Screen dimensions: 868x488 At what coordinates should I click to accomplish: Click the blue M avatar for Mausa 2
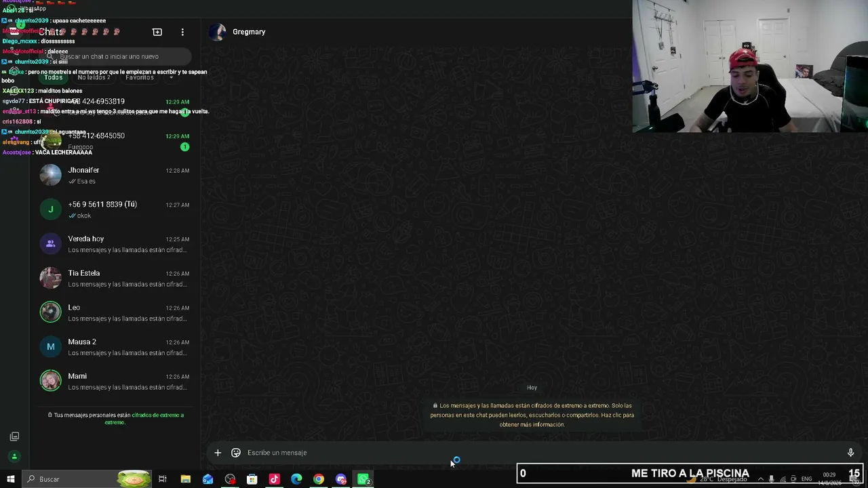(x=50, y=347)
